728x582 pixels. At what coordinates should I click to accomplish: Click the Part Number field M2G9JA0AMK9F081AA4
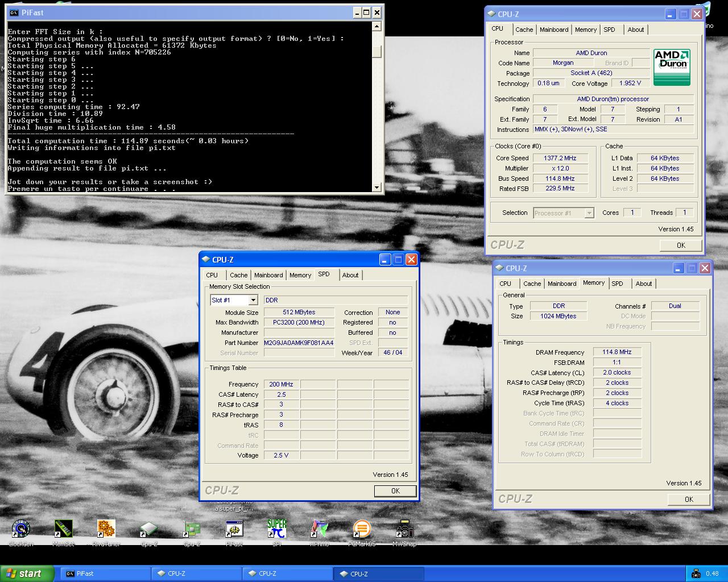pyautogui.click(x=299, y=343)
